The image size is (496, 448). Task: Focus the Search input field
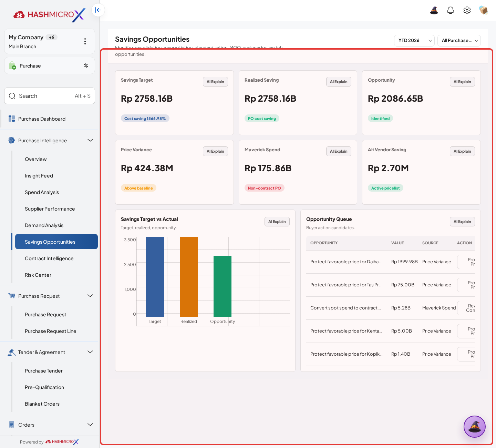[50, 96]
